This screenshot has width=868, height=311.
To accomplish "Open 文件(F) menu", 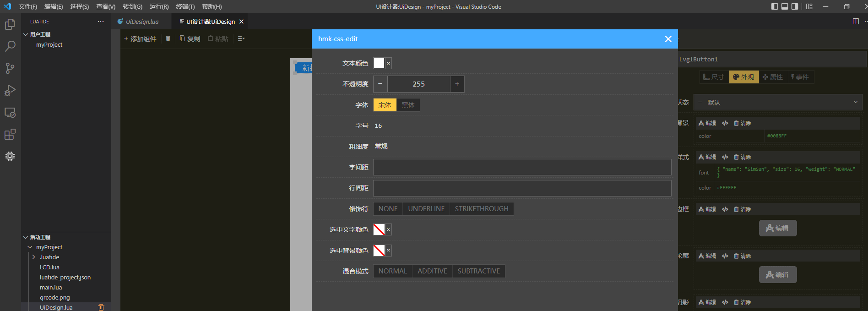I will [28, 6].
